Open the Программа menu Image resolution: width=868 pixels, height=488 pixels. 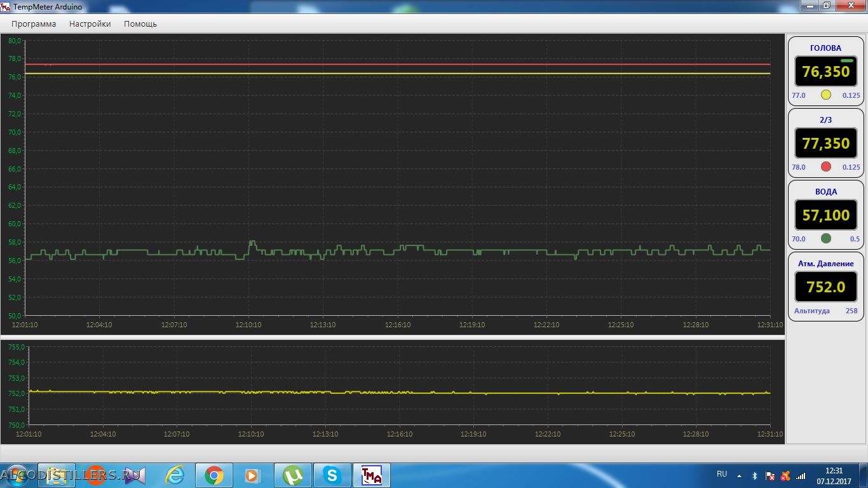coord(34,24)
